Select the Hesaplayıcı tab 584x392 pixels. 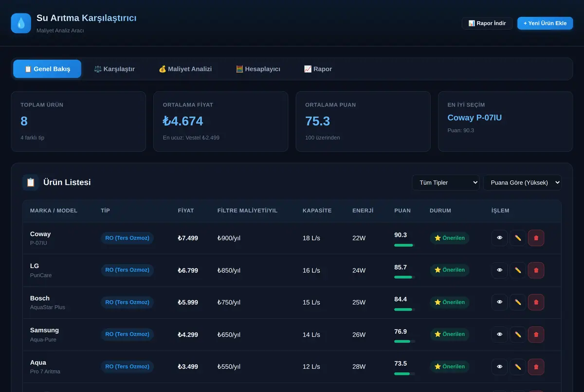(x=258, y=69)
